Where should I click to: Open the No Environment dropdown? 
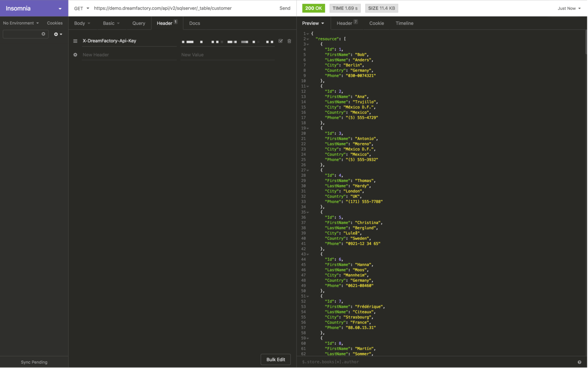click(x=21, y=23)
